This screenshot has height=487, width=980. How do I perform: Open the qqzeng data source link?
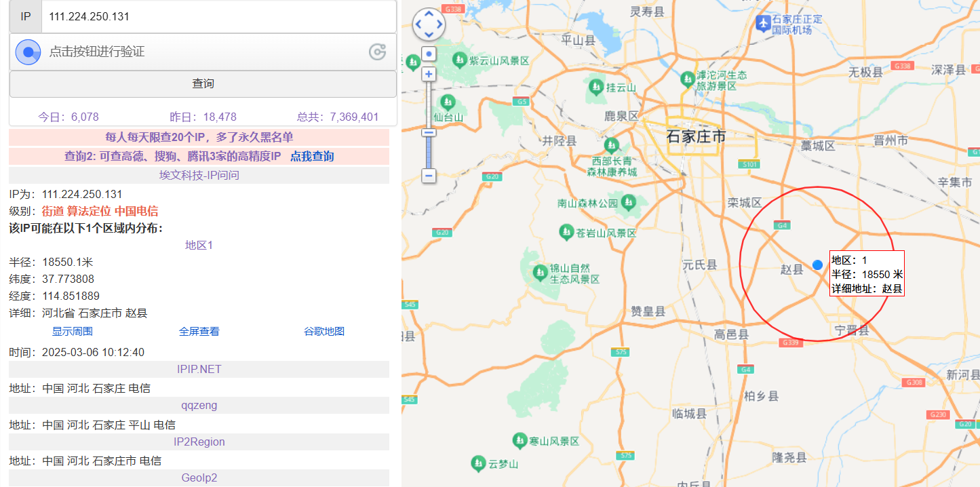(x=198, y=405)
